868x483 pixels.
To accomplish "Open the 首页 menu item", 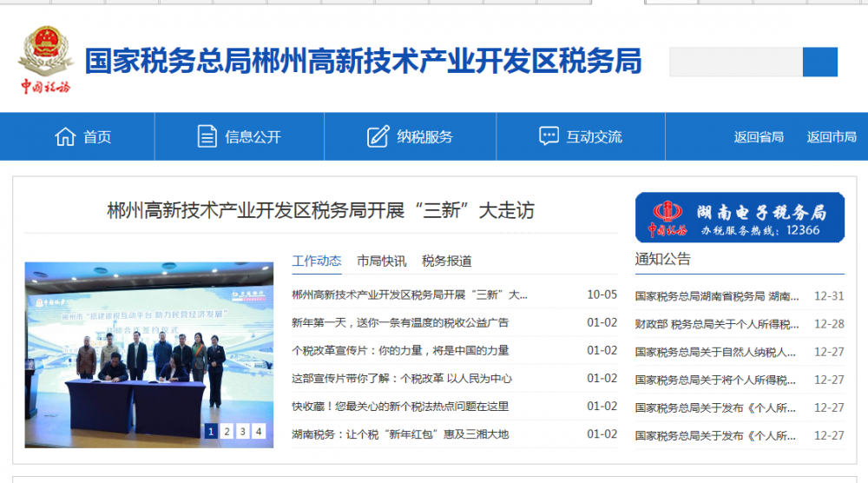I will click(97, 136).
